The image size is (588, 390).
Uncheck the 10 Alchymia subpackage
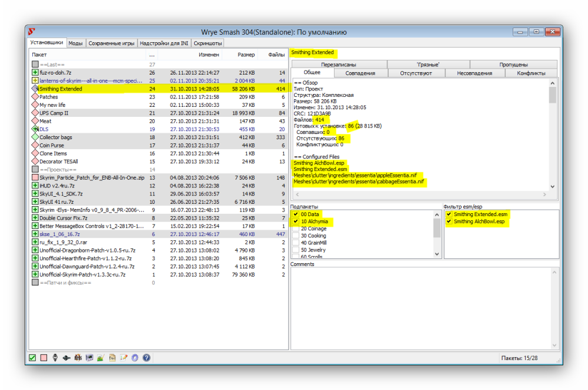click(296, 221)
